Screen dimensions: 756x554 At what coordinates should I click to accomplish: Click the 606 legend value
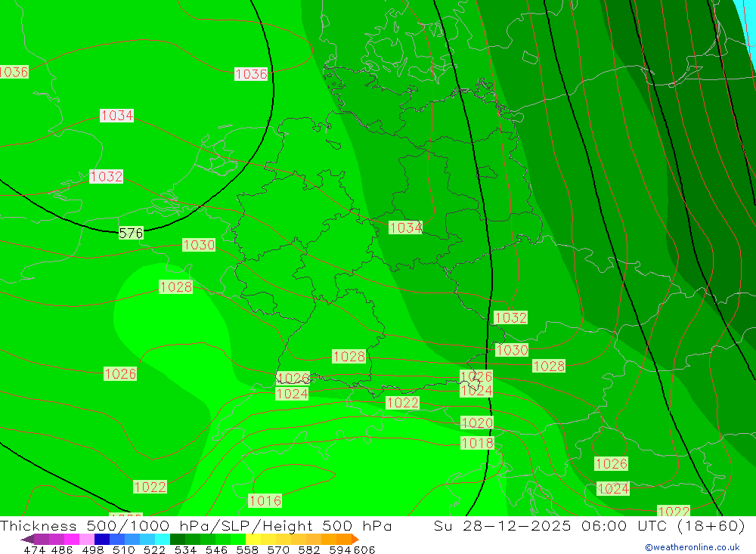[x=364, y=549]
